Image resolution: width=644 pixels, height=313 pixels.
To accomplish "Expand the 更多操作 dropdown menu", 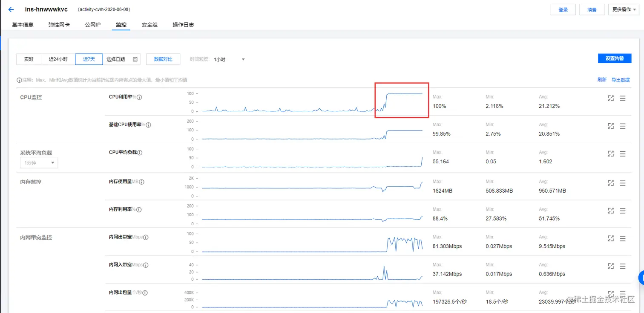I will click(x=623, y=9).
